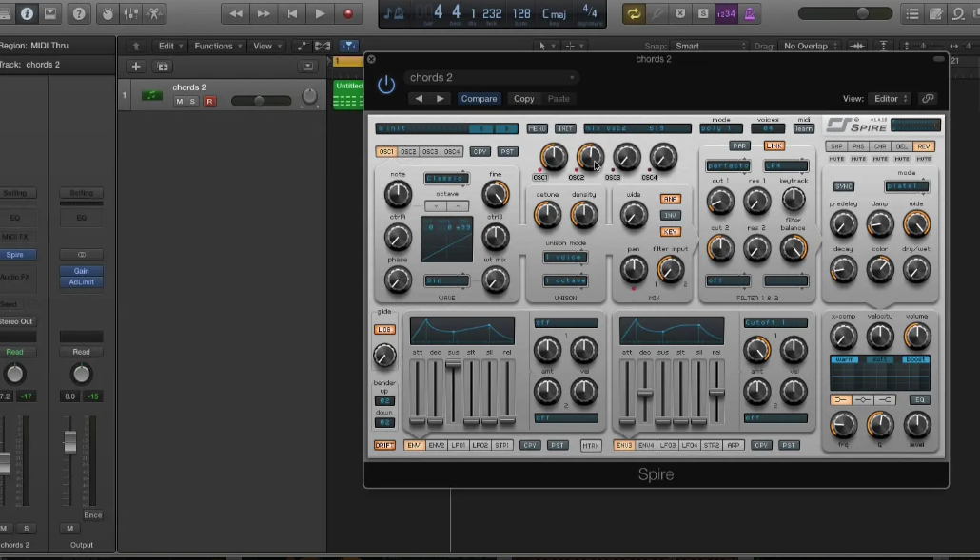The image size is (980, 560).
Task: Open the Functions menu in tracks area
Action: (x=218, y=46)
